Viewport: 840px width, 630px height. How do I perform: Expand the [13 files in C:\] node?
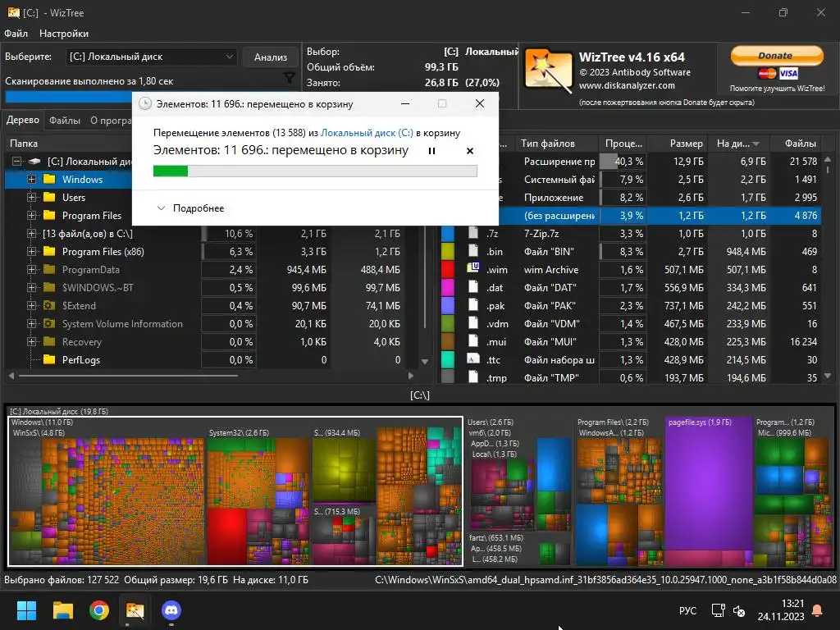(x=32, y=234)
